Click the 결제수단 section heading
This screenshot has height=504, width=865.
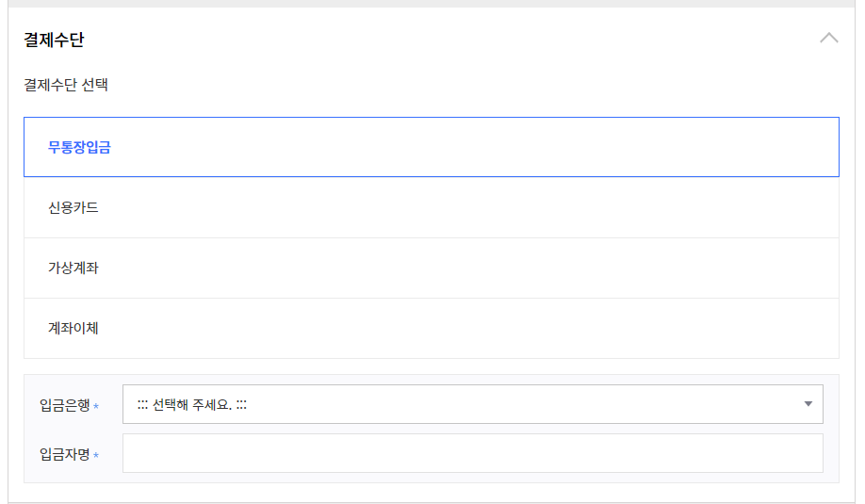(x=54, y=40)
